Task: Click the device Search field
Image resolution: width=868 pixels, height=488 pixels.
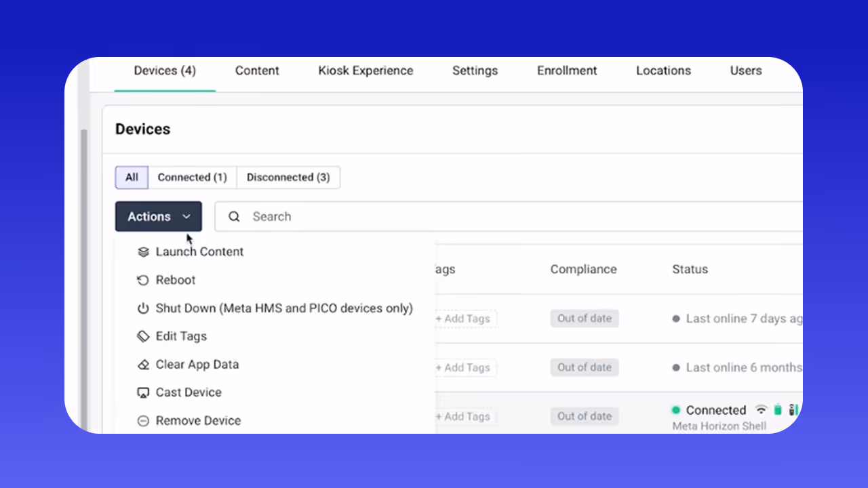Action: [x=509, y=217]
